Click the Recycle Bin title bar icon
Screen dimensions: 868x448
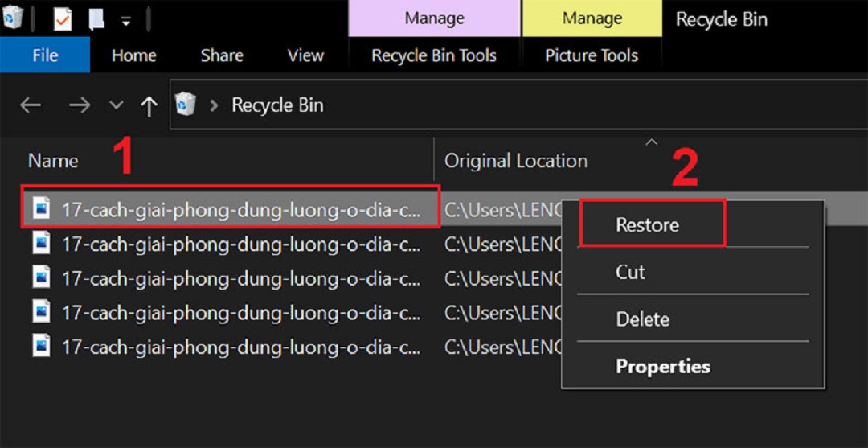coord(12,18)
